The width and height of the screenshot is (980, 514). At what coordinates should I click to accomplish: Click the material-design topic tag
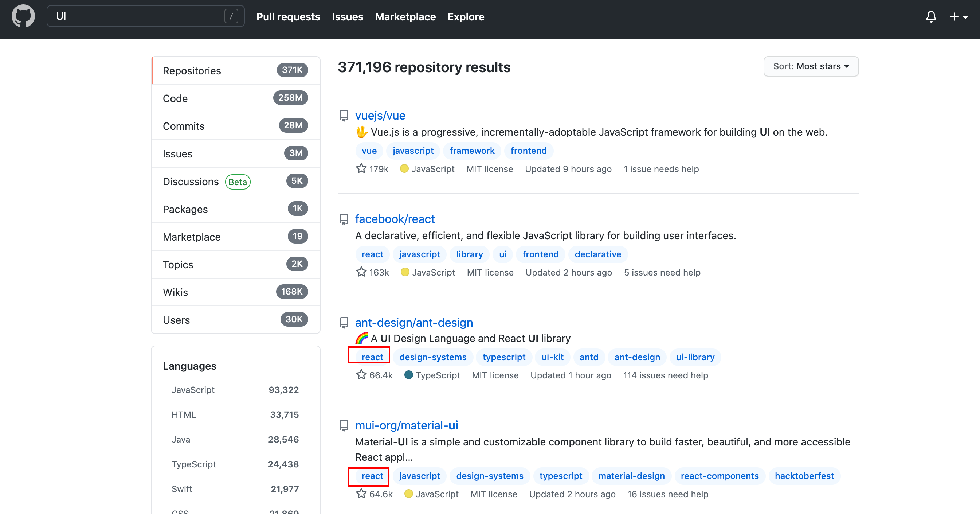(x=631, y=476)
